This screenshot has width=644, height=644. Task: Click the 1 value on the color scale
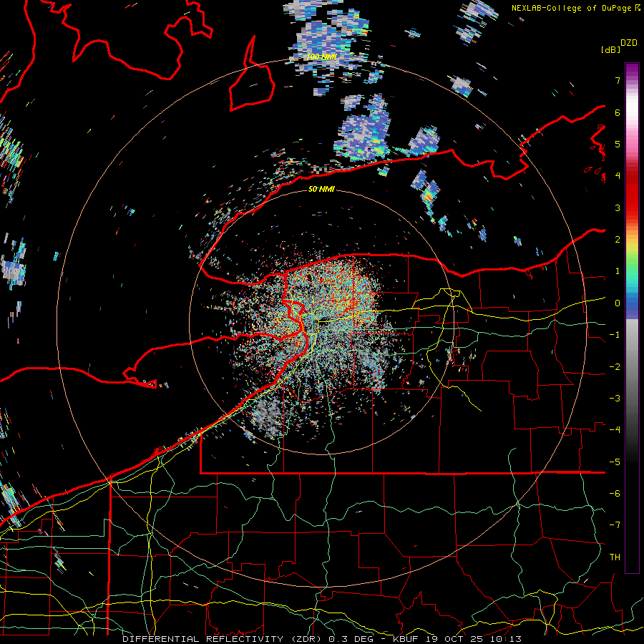(618, 271)
